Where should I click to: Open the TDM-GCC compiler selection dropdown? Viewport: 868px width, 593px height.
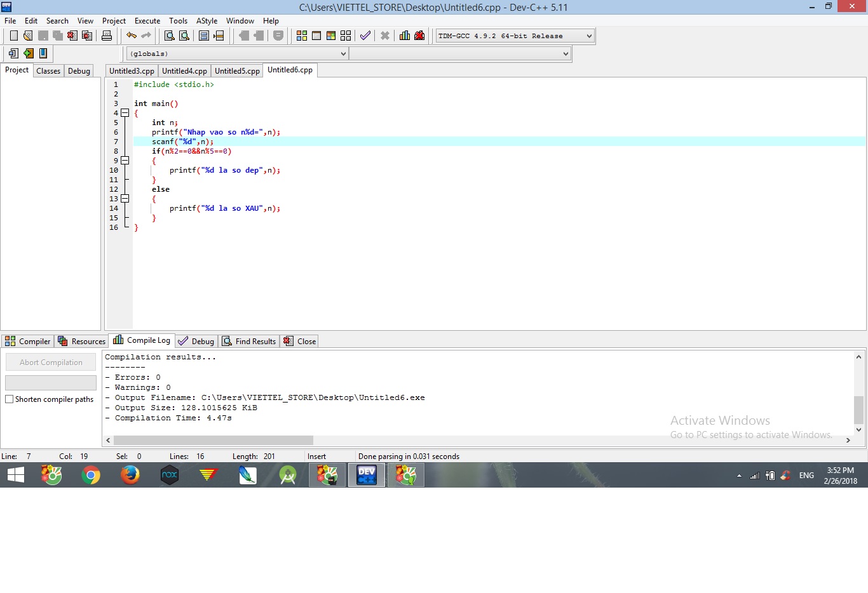pos(515,36)
